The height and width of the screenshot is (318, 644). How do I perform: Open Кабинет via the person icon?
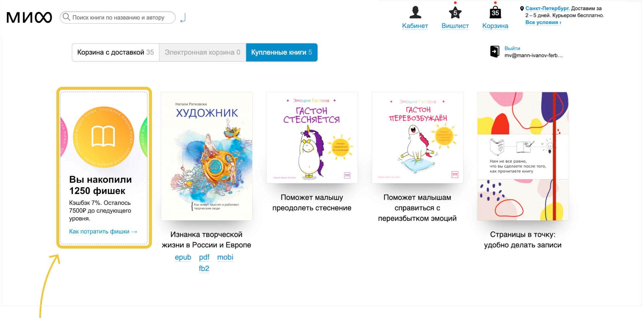[x=415, y=12]
